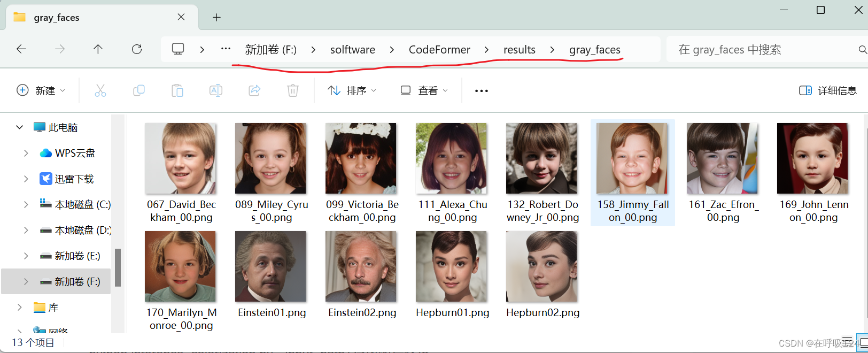Select Hepburn02.png thumbnail
This screenshot has height=353, width=868.
coord(541,266)
